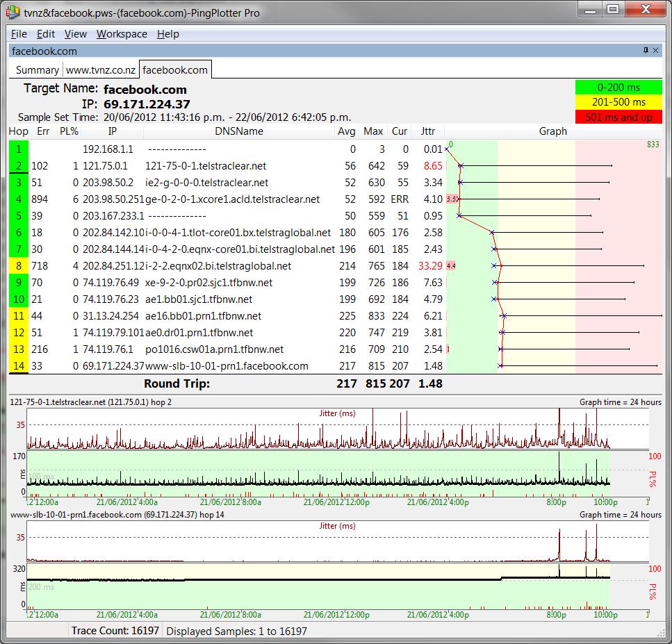
Task: Click the PingPlotter Pro title bar icon
Action: pyautogui.click(x=13, y=13)
